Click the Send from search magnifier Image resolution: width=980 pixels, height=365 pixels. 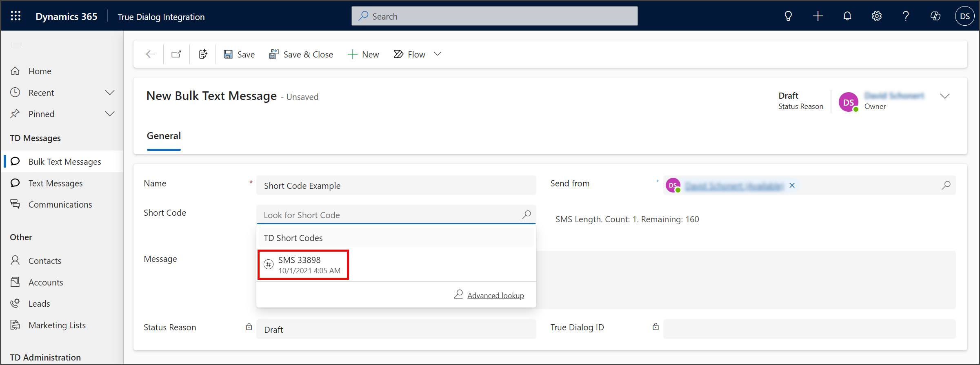click(946, 186)
